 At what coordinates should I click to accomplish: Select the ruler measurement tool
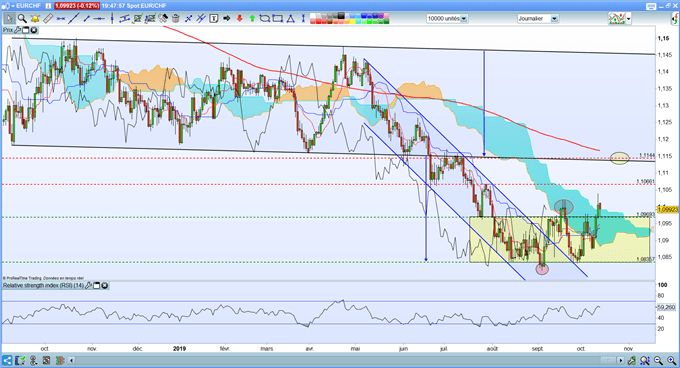point(48,18)
